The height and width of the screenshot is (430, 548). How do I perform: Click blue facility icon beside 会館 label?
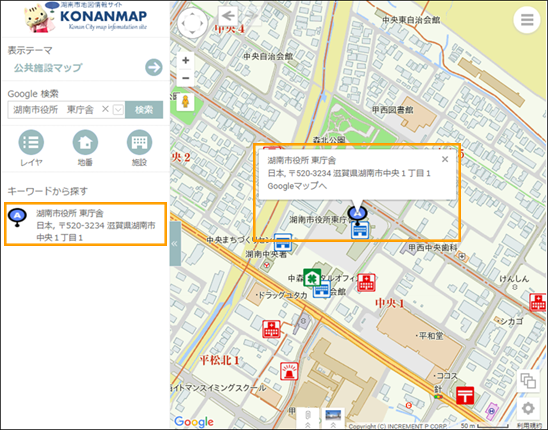[322, 289]
